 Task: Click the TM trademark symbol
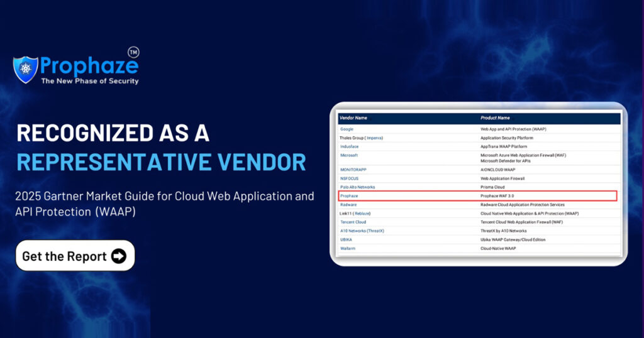(x=133, y=52)
